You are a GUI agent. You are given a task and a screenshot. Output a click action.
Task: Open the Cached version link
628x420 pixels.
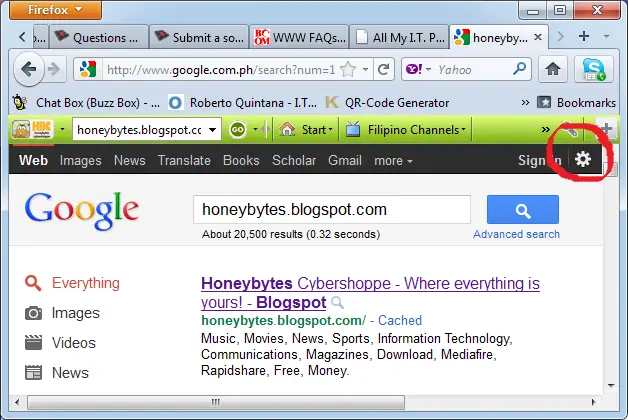point(400,320)
